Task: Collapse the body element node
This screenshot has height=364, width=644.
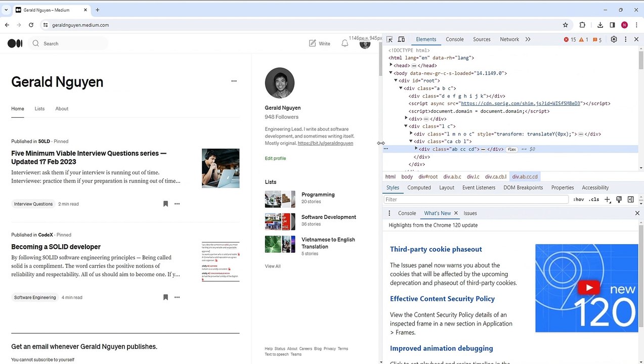Action: pyautogui.click(x=391, y=73)
